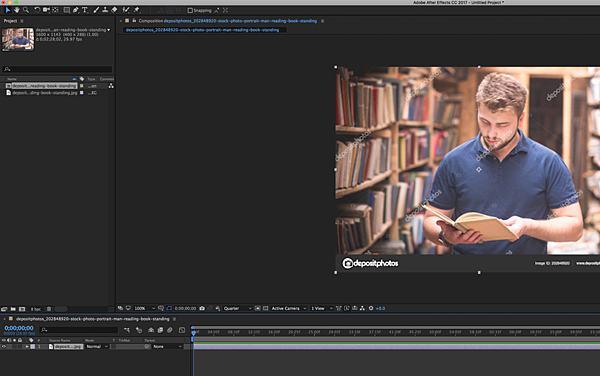Open the project flowchart icon beside composition

(x=111, y=86)
